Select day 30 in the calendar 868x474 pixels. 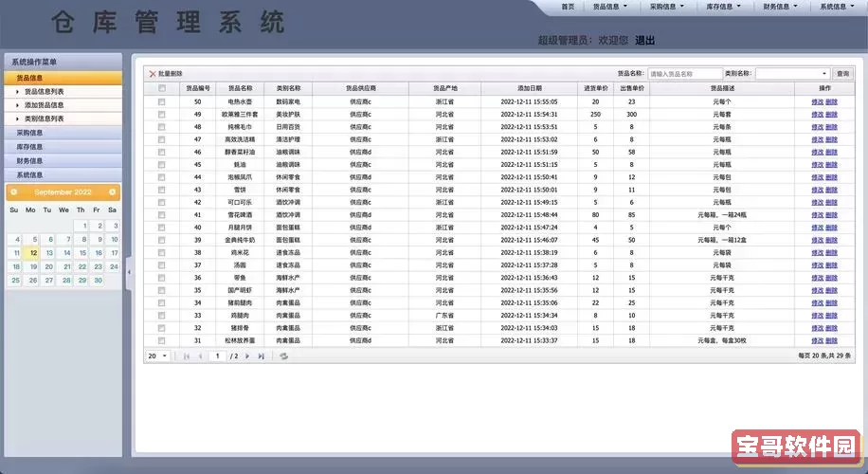98,281
